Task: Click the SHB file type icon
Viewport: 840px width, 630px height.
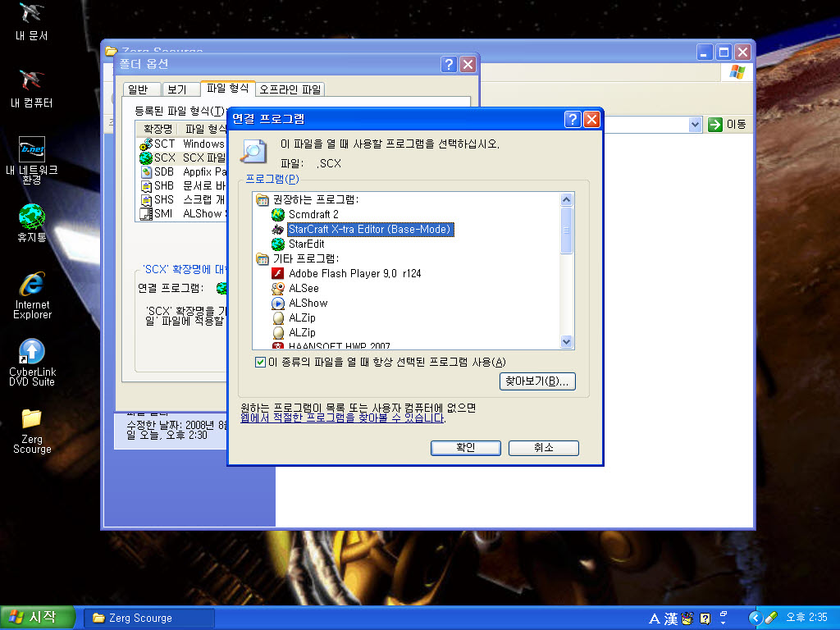Action: pyautogui.click(x=146, y=186)
